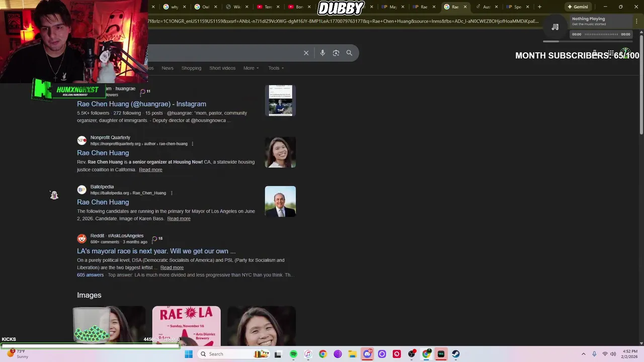Click the search magnifier button
Screen dimensions: 644x362
349,53
